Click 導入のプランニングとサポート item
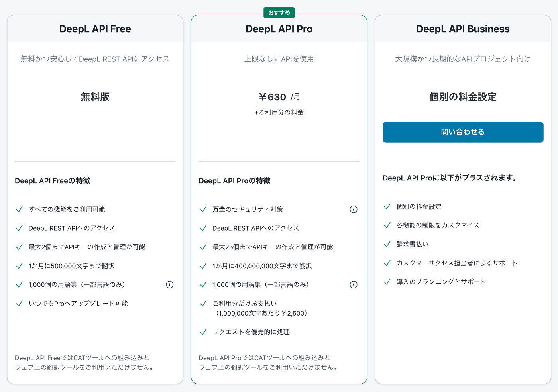This screenshot has width=558, height=392. pyautogui.click(x=441, y=282)
